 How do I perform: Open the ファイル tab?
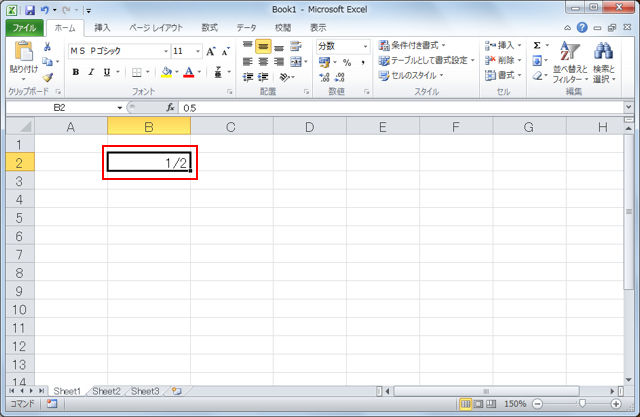point(24,28)
